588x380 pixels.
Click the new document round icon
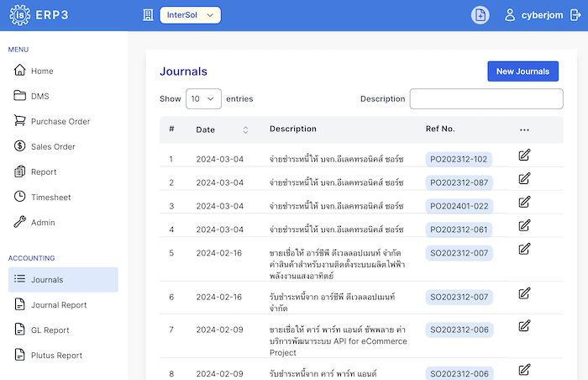(480, 15)
